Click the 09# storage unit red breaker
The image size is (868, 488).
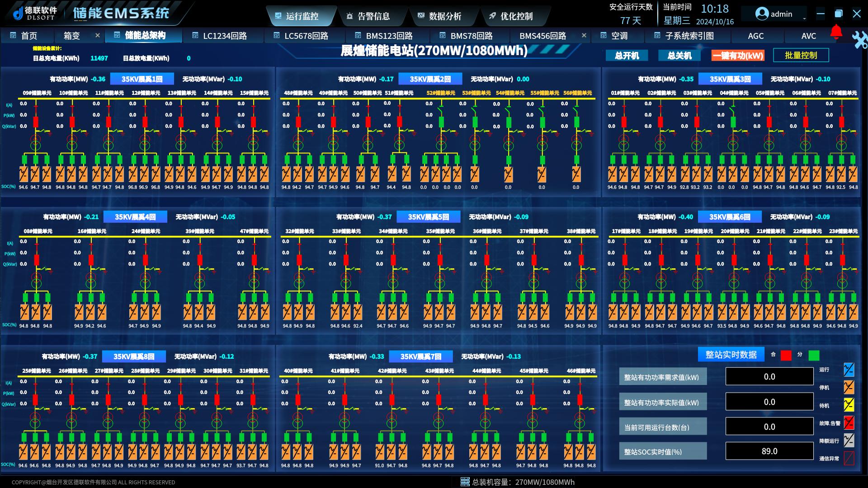36,122
